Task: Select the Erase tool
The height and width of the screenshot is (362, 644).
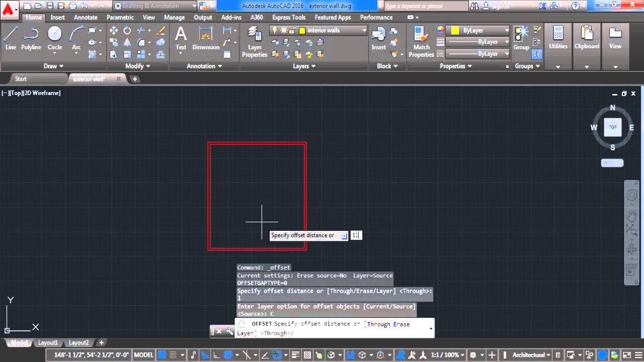Action: point(161,31)
